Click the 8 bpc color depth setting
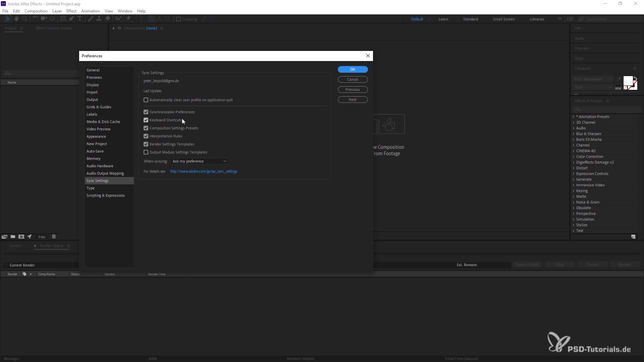This screenshot has width=644, height=362. pyautogui.click(x=42, y=237)
